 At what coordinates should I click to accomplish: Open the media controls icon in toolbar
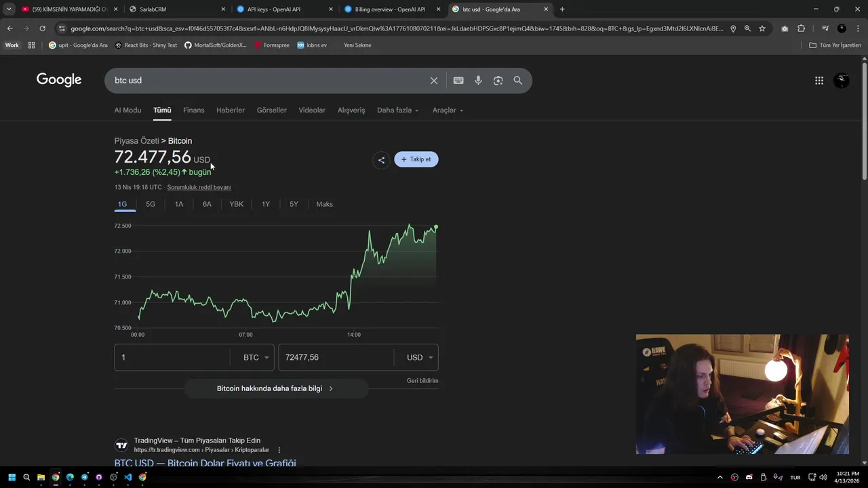(x=825, y=28)
